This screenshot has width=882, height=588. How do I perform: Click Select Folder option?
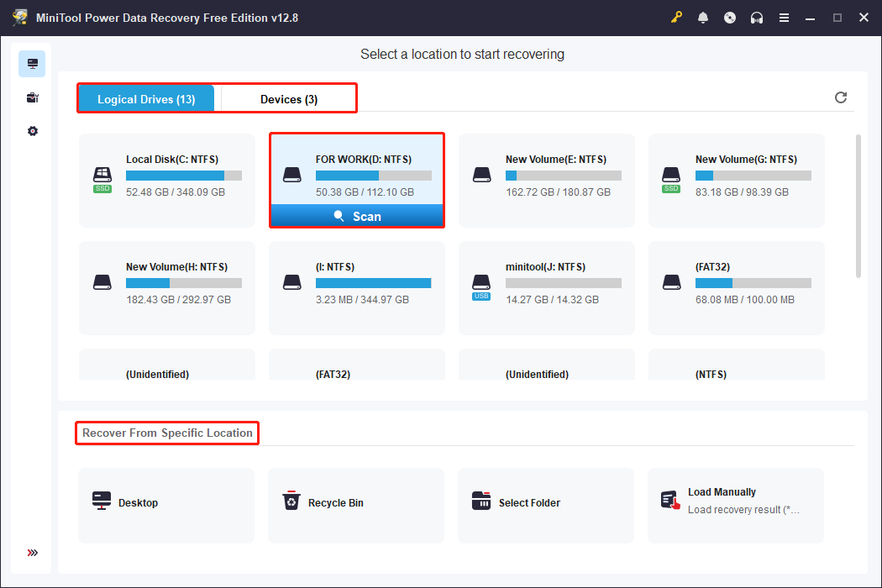point(546,502)
